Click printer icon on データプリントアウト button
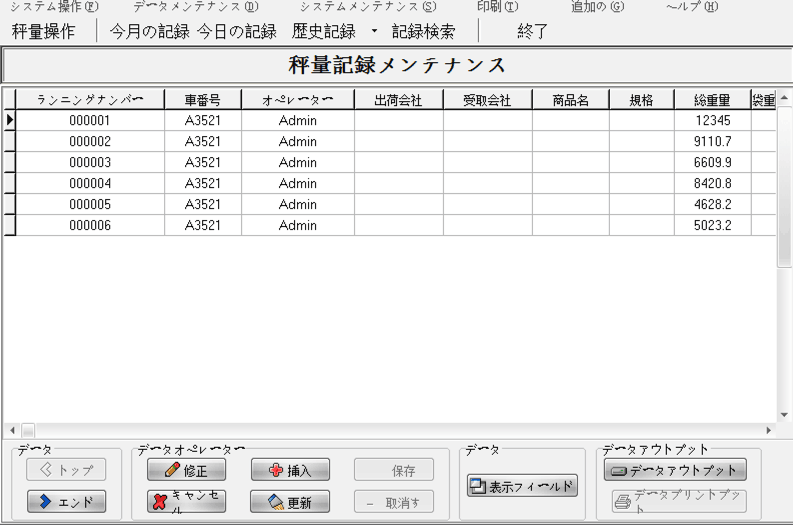 (x=623, y=501)
